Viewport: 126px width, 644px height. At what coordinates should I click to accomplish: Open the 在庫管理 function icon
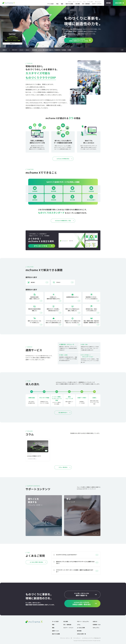click(91, 188)
